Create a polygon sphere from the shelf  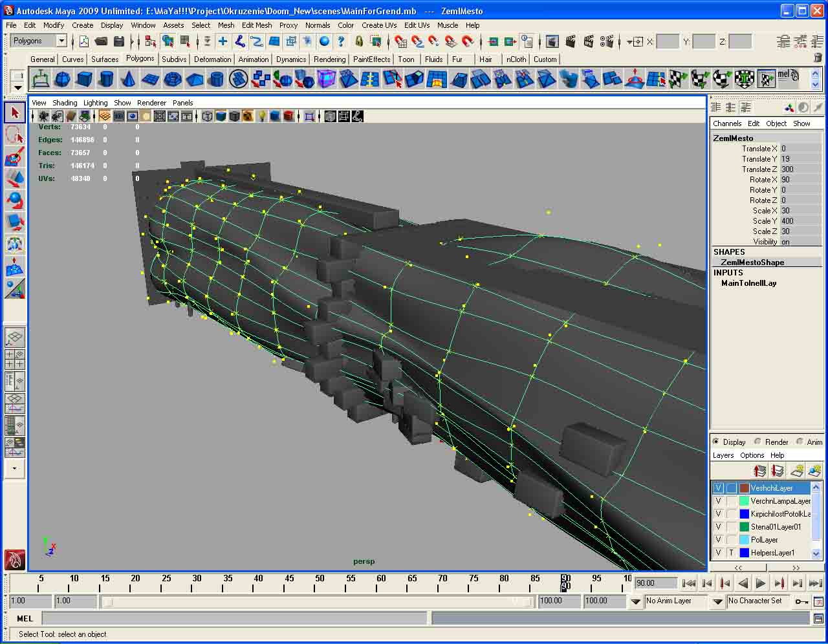(x=63, y=80)
